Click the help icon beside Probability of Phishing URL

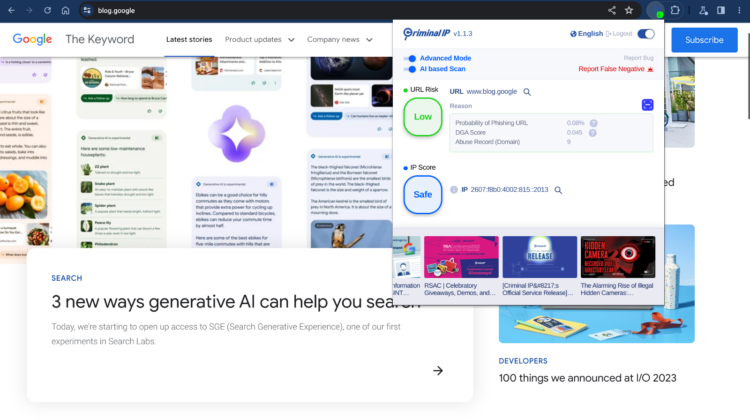coord(593,123)
